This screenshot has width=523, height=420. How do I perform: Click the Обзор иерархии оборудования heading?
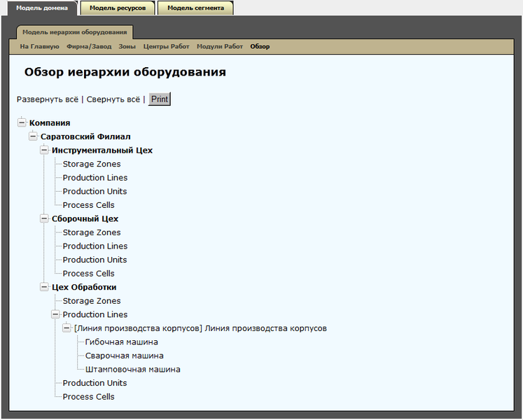125,72
